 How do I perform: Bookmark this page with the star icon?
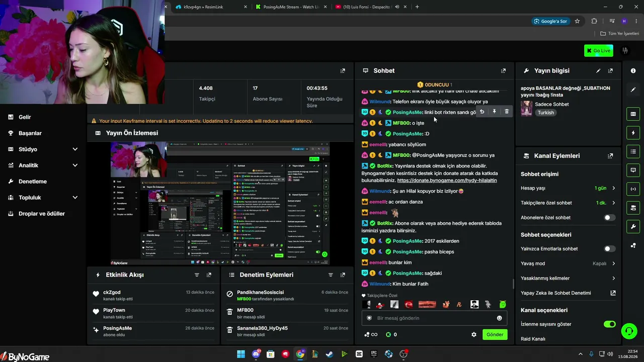(x=577, y=21)
